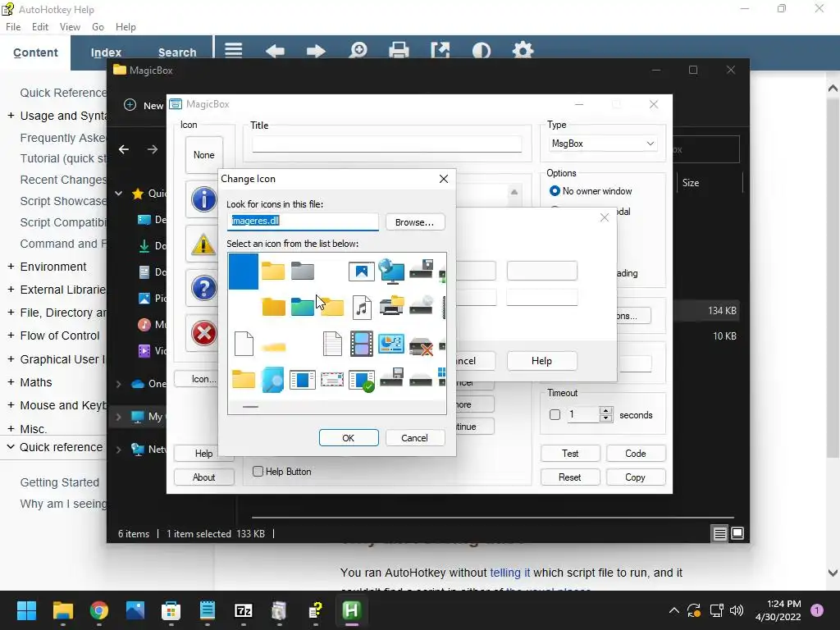Open the hamburger menu in AutoHotkey Help toolbar
840x630 pixels.
click(x=234, y=50)
